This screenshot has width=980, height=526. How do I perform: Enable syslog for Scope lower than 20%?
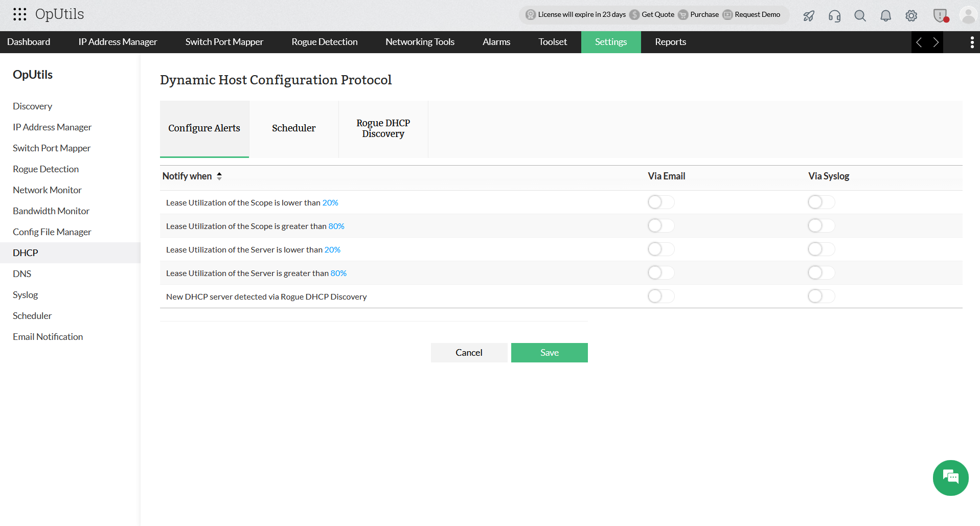821,202
